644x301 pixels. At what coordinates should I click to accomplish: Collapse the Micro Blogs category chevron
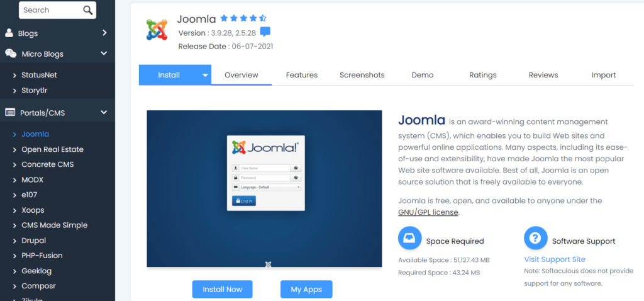point(104,54)
